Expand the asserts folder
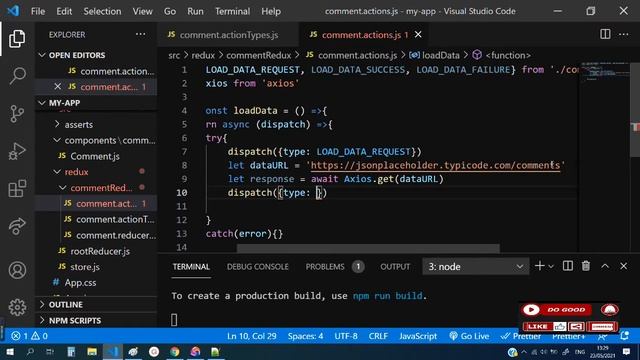The width and height of the screenshot is (640, 360). pyautogui.click(x=78, y=124)
